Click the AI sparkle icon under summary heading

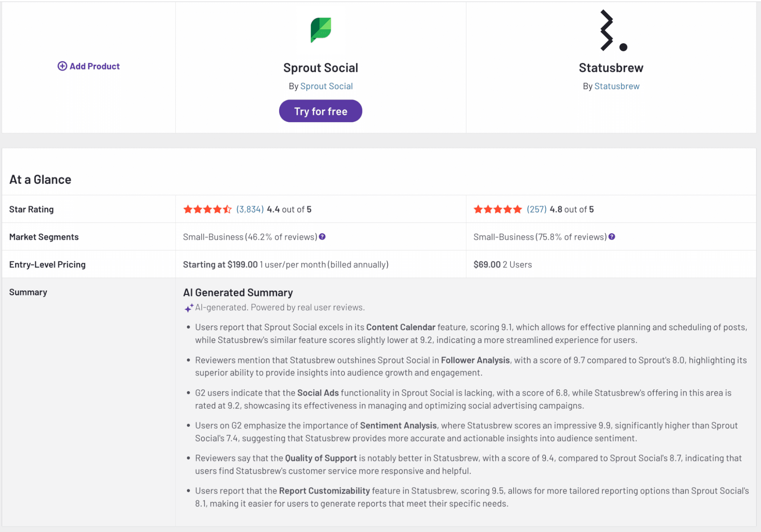coord(188,308)
